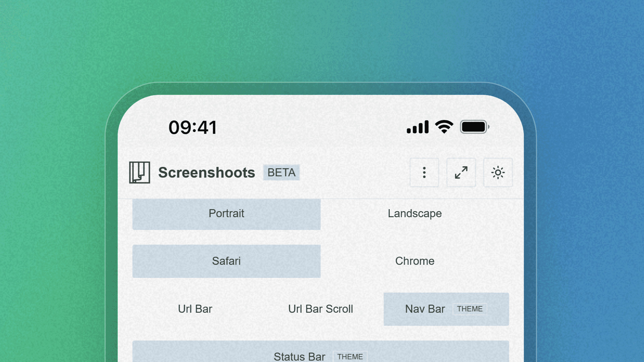Open the three-dot overflow menu

[x=424, y=173]
